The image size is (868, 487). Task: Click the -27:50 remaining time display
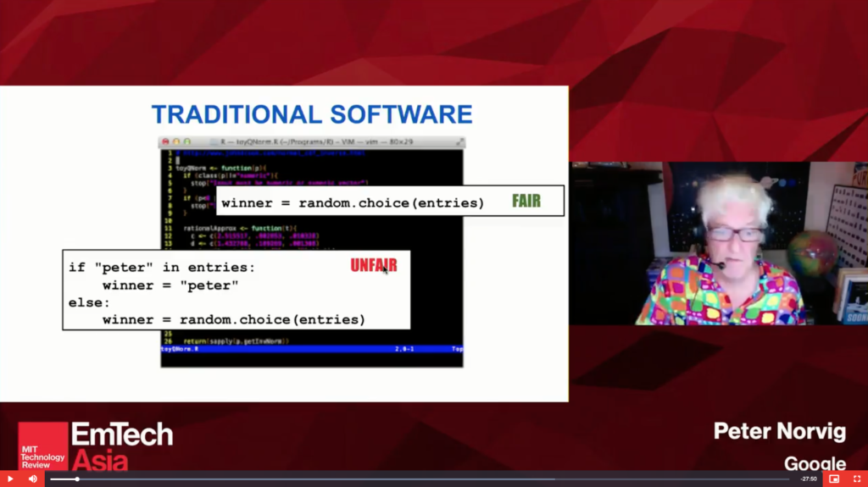809,479
